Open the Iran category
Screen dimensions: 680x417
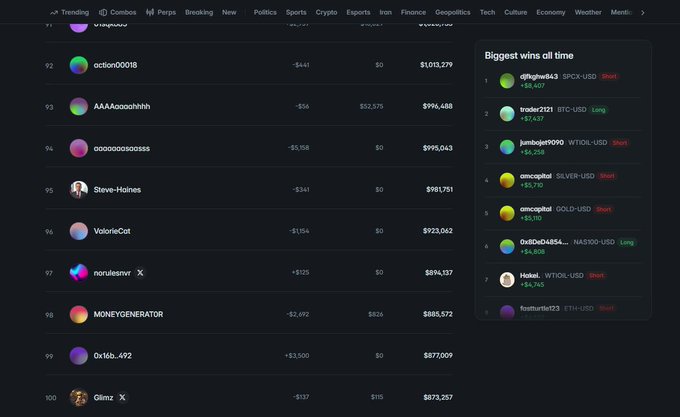386,12
